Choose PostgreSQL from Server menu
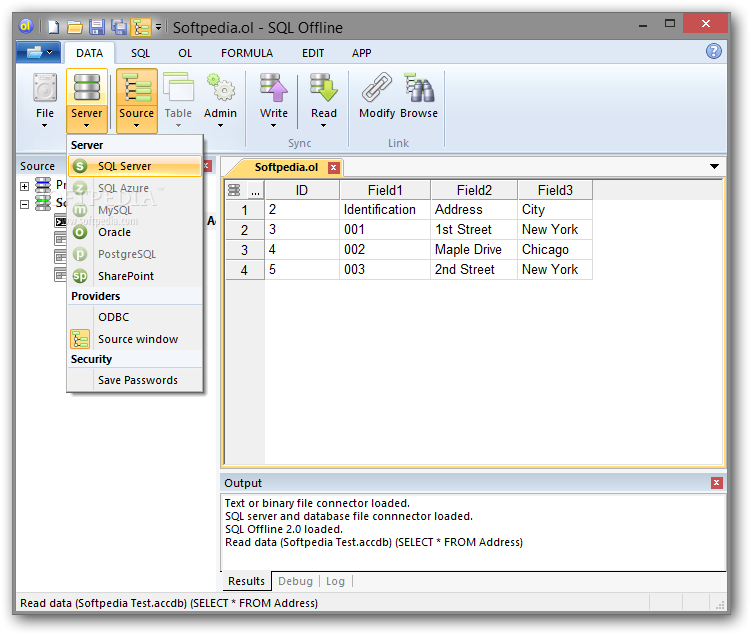Screen dimensions: 751x635 [x=135, y=254]
